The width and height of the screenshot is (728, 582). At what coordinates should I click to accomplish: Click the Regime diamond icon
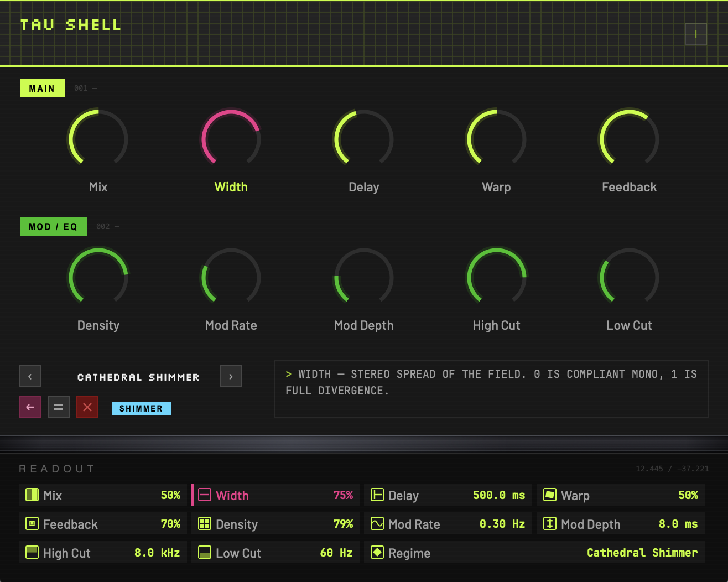377,552
